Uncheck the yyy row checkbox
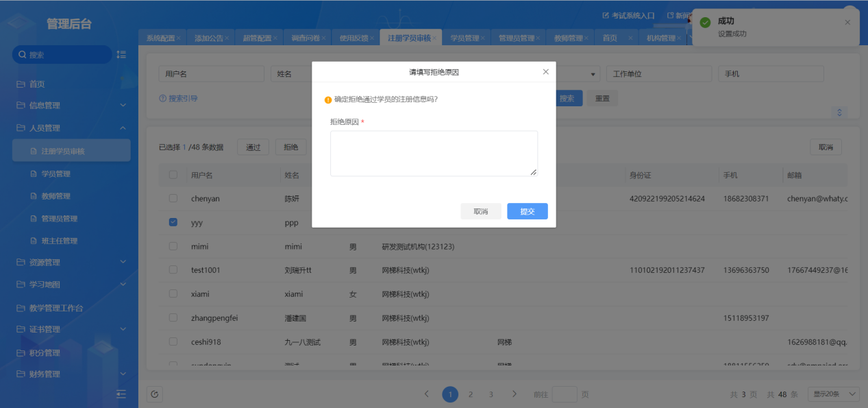Screen dimensions: 868x408 173,223
